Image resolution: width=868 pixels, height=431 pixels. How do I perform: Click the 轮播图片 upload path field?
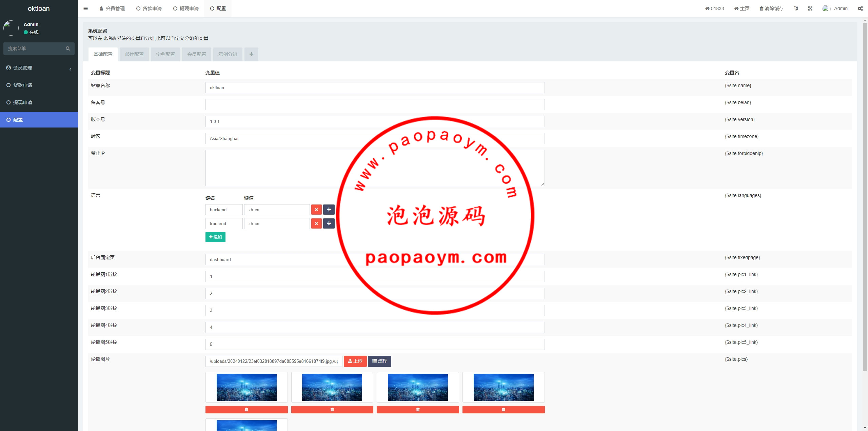pyautogui.click(x=274, y=361)
